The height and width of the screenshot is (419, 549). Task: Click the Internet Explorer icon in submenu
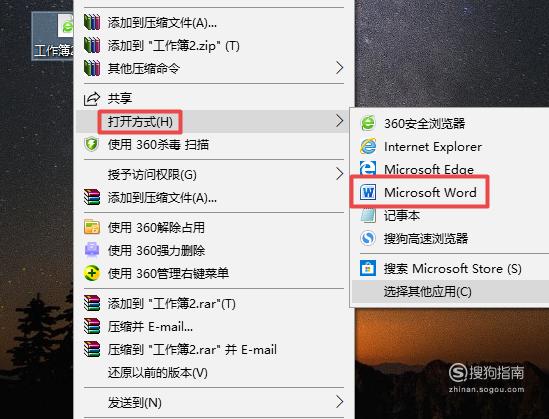click(x=368, y=146)
